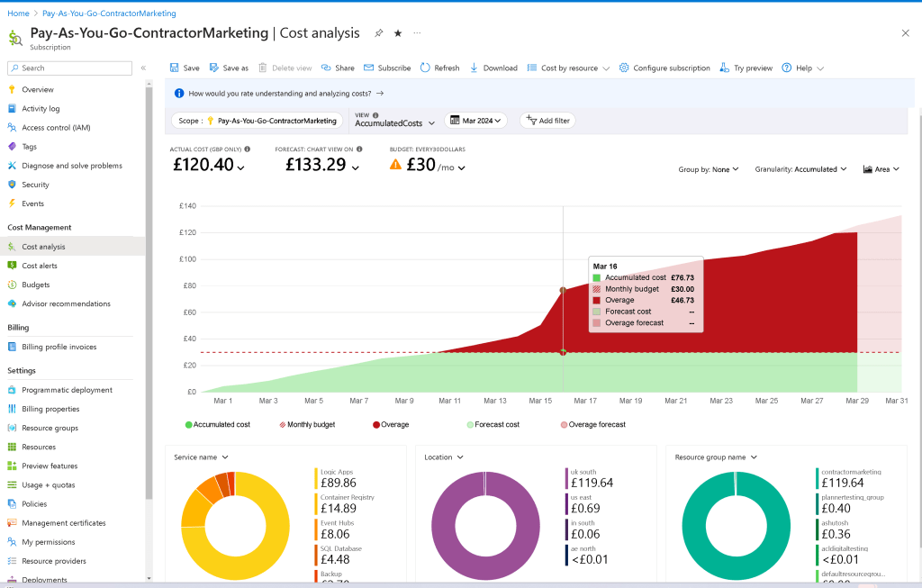Click the favorite star icon by the title
This screenshot has height=588, width=922.
[x=398, y=33]
